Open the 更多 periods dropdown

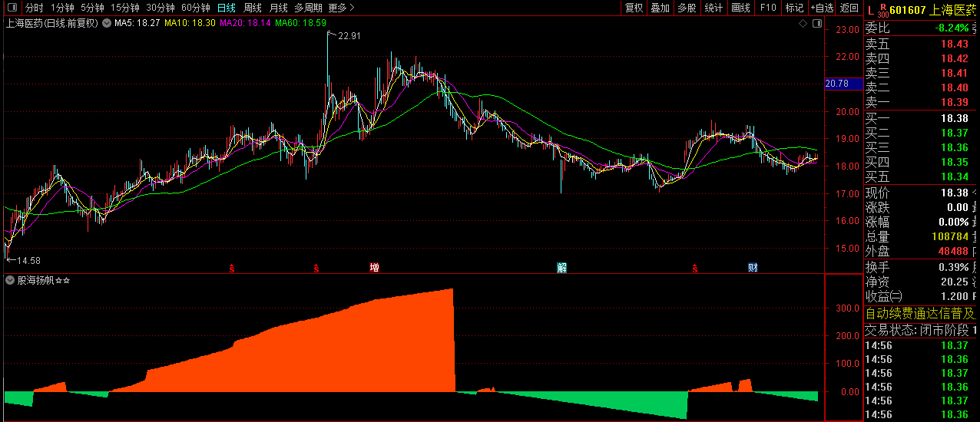point(341,8)
